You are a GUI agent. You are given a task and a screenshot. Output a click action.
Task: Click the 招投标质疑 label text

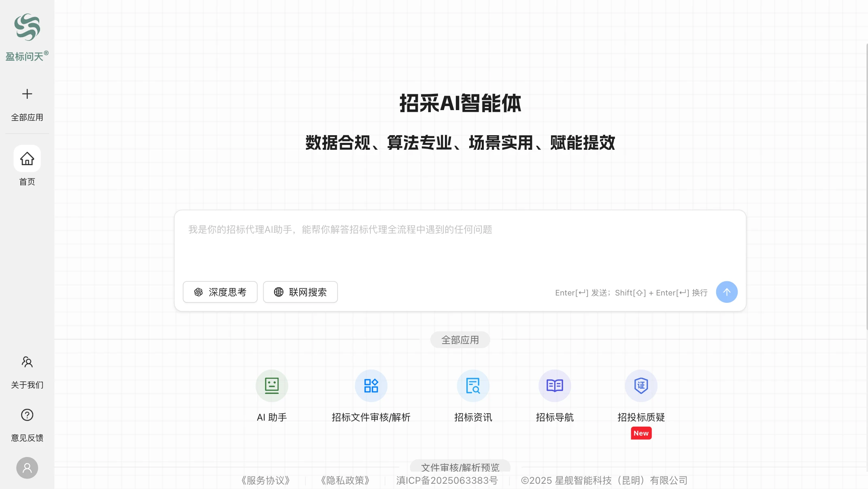coord(641,417)
